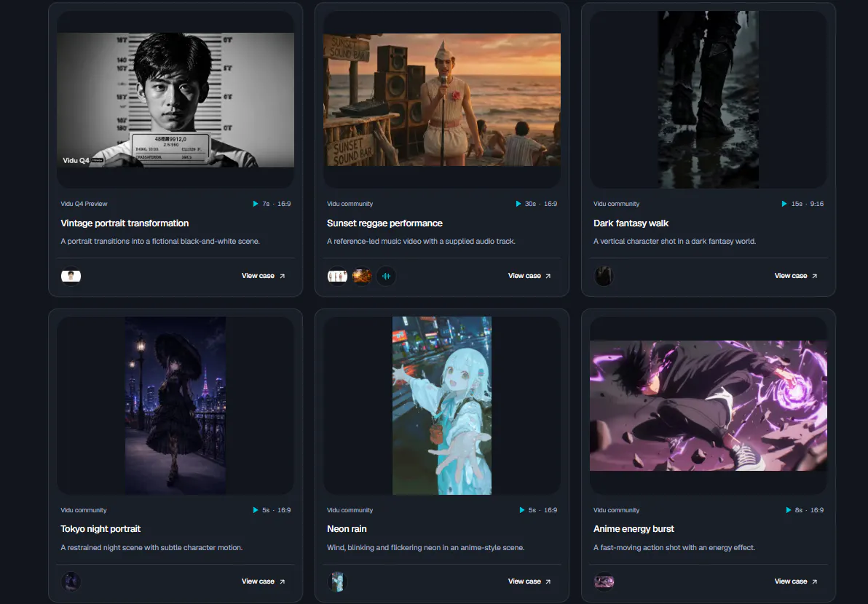Click 'Vidu community' label above Tokyo night portrait
868x604 pixels.
84,510
